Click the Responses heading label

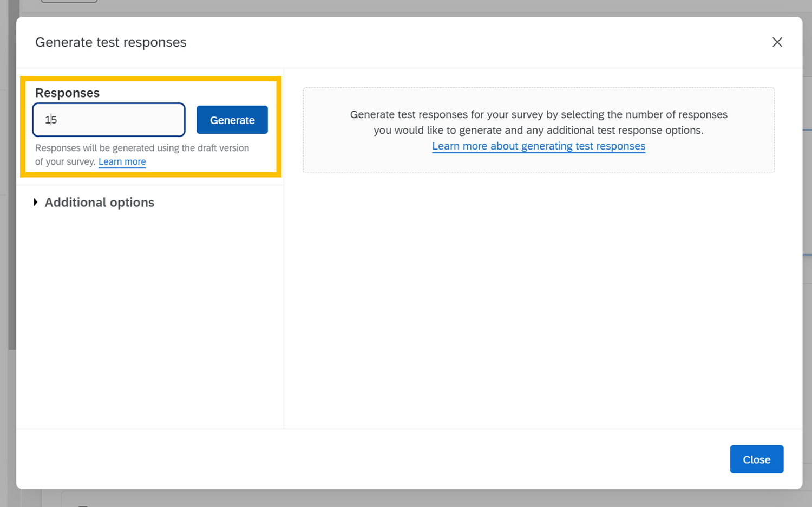(67, 93)
